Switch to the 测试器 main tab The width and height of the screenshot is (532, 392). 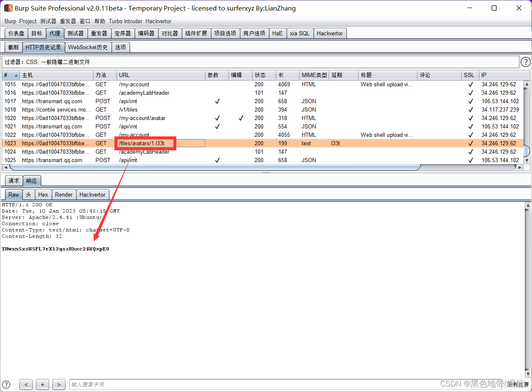point(75,33)
